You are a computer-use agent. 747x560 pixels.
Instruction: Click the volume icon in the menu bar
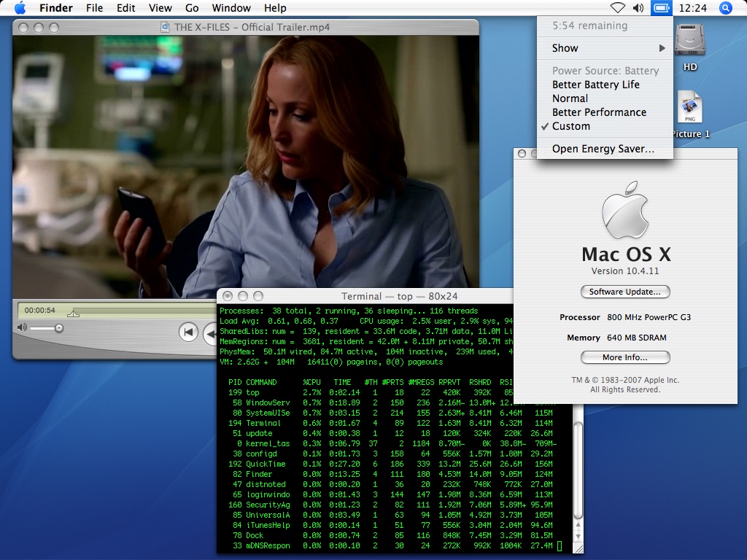coord(638,7)
